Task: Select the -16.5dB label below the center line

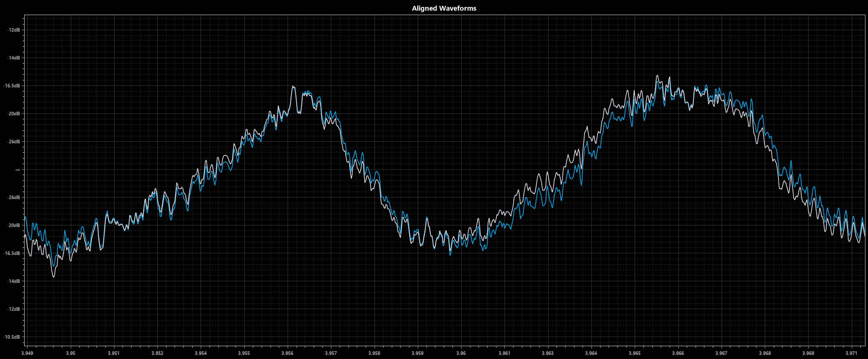Action: pyautogui.click(x=12, y=253)
